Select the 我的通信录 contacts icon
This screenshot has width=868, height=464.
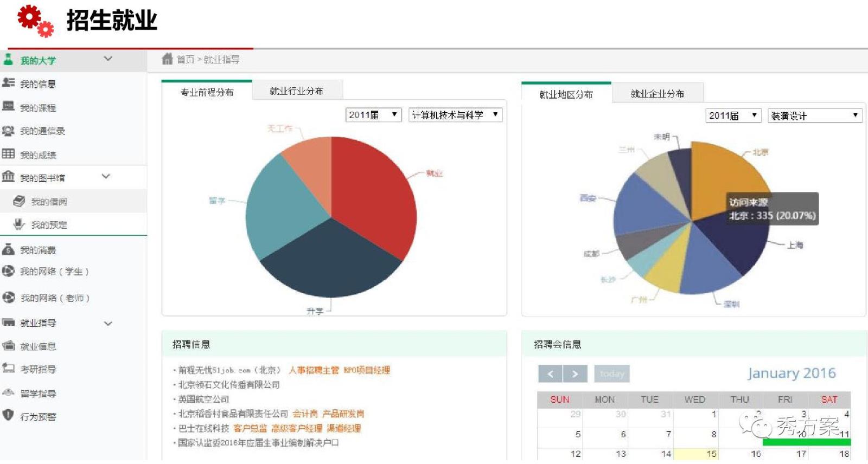tap(8, 131)
